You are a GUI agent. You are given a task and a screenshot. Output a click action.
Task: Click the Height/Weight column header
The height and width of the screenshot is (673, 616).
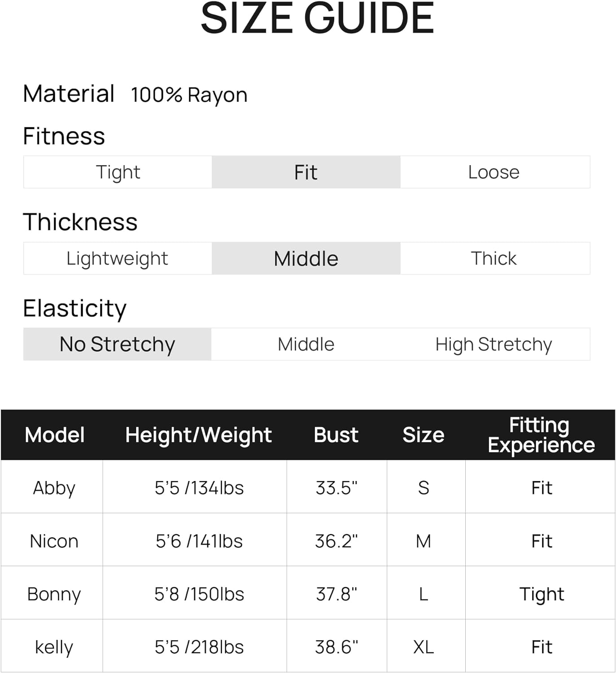tap(198, 435)
